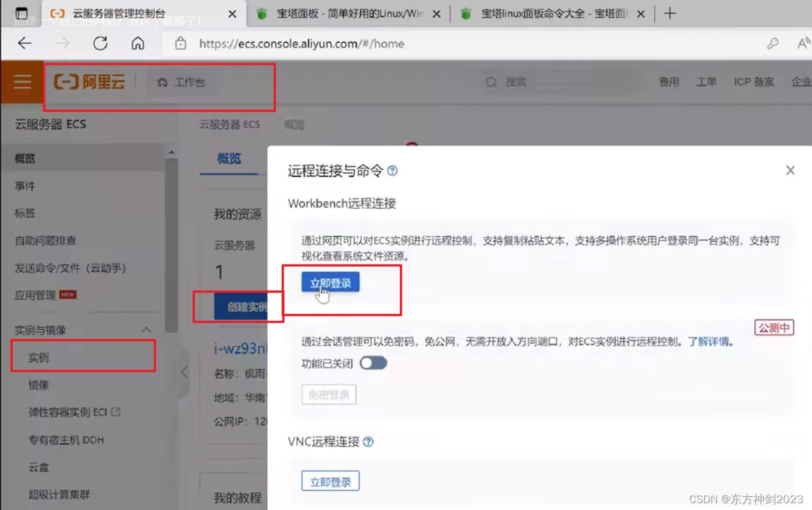This screenshot has height=510, width=812.
Task: Close the 宝塔面板 browser tab
Action: point(436,14)
